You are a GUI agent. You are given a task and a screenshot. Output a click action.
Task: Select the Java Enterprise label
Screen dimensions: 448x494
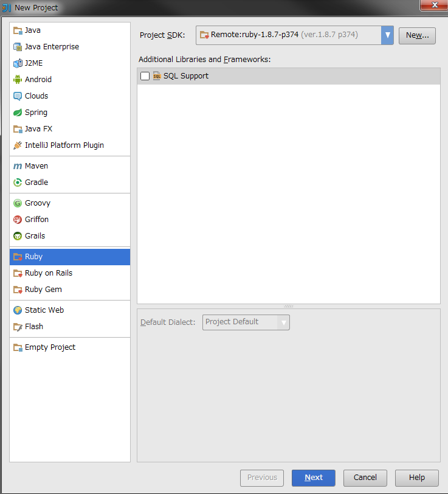[x=52, y=47]
